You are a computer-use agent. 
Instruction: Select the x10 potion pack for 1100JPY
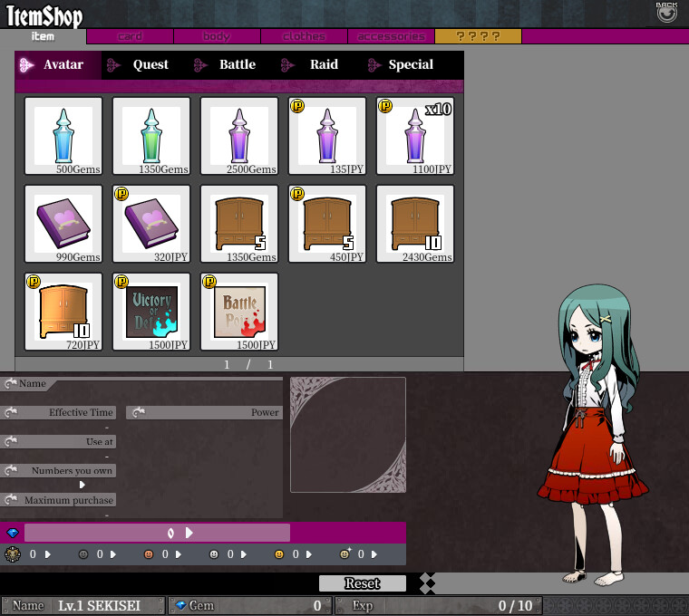pos(415,136)
